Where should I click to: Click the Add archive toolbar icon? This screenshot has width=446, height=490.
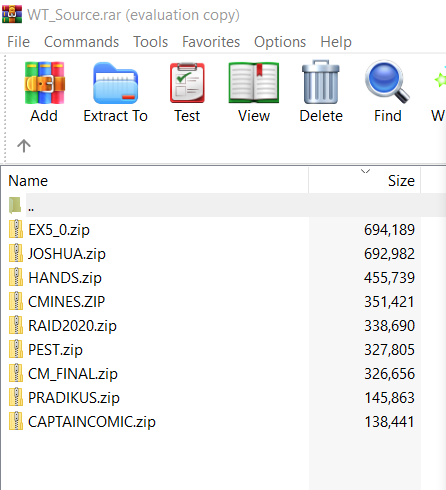(44, 83)
